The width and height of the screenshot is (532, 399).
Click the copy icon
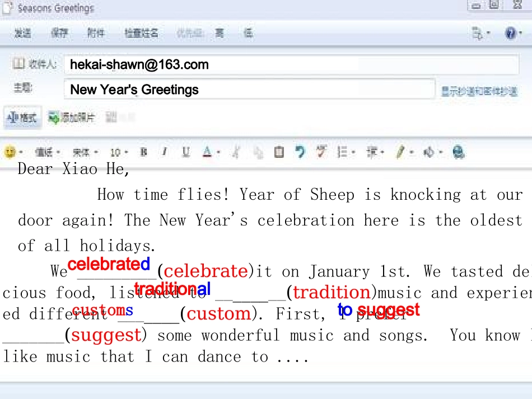point(258,152)
